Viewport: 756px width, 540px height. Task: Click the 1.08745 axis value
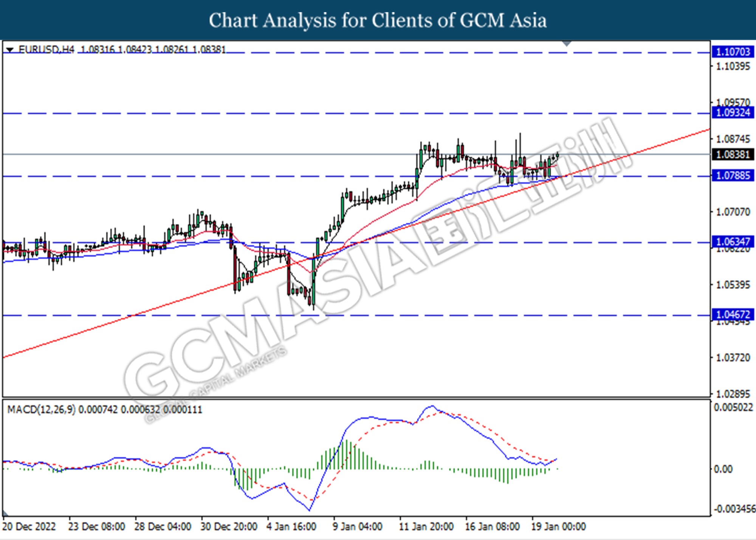coord(733,139)
